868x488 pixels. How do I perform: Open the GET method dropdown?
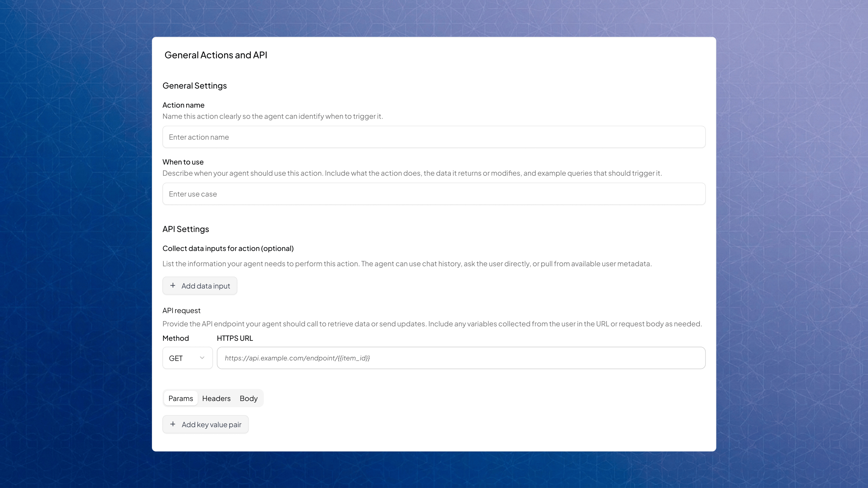pos(187,358)
